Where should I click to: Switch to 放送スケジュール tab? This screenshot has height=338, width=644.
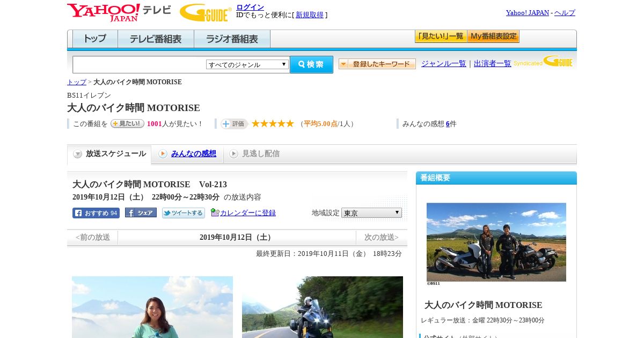[x=109, y=154]
